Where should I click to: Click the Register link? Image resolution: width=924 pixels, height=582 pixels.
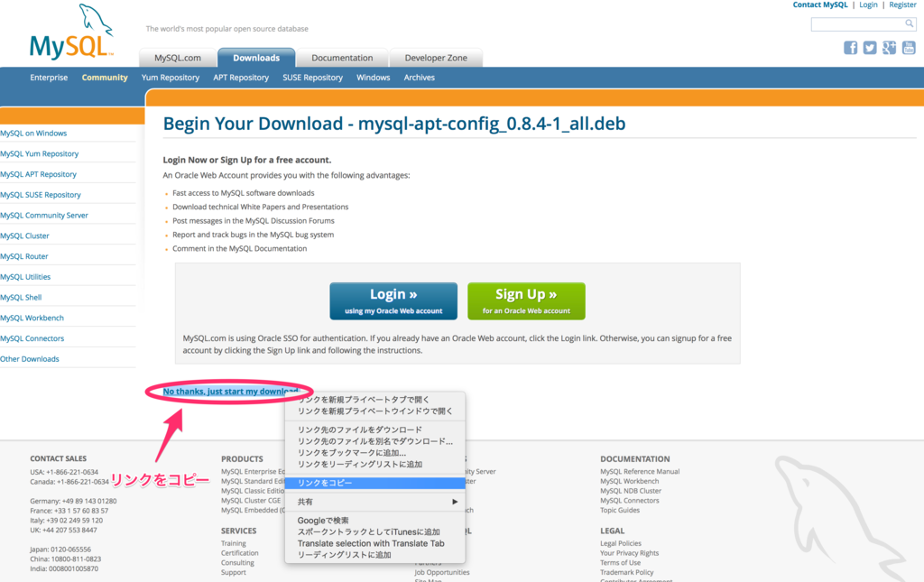click(x=902, y=5)
